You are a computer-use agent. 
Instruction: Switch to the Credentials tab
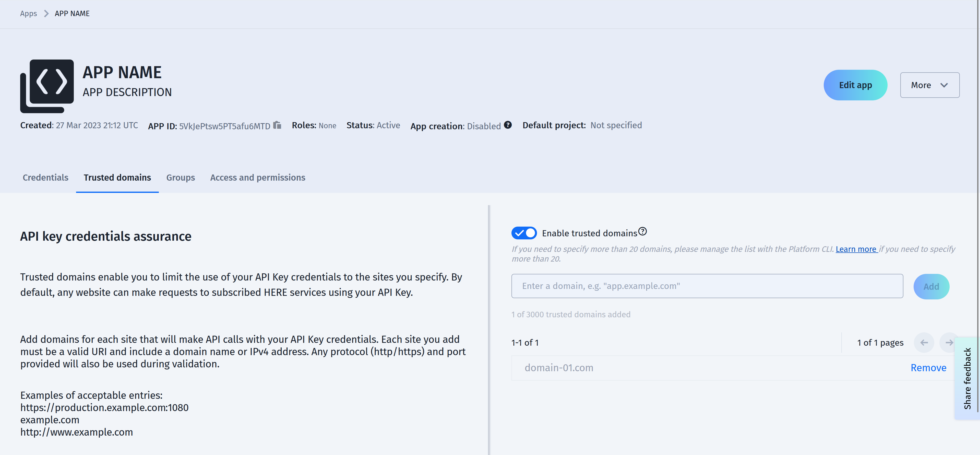pos(45,178)
